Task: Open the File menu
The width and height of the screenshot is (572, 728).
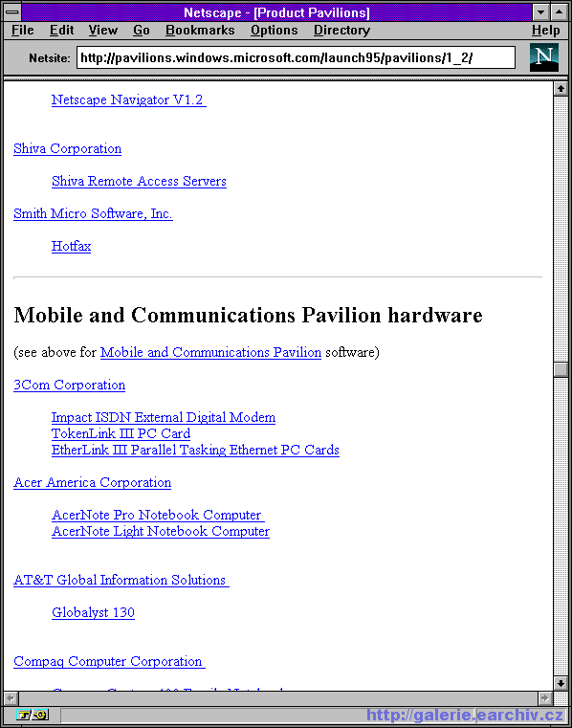Action: click(23, 31)
